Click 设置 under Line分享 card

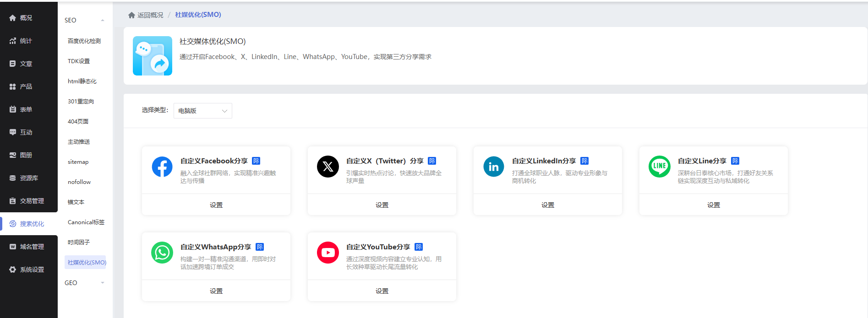[x=714, y=205]
